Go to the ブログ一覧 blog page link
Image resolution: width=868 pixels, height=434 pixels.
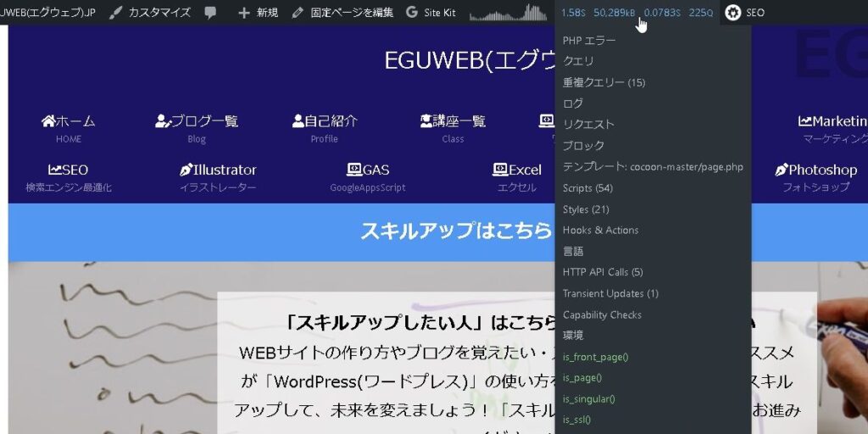coord(197,121)
